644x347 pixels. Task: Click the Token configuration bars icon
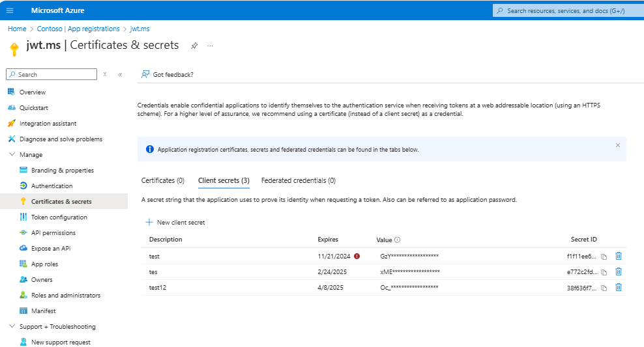click(23, 217)
